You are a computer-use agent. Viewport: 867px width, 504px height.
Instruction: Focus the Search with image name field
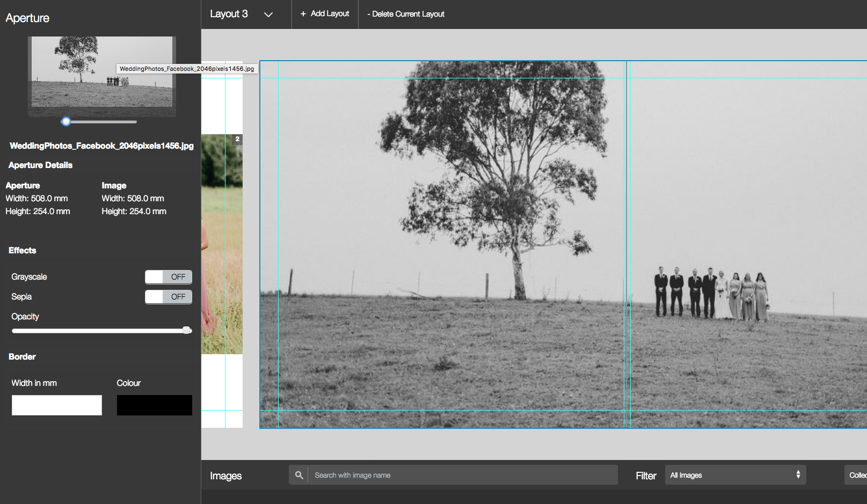click(x=462, y=475)
